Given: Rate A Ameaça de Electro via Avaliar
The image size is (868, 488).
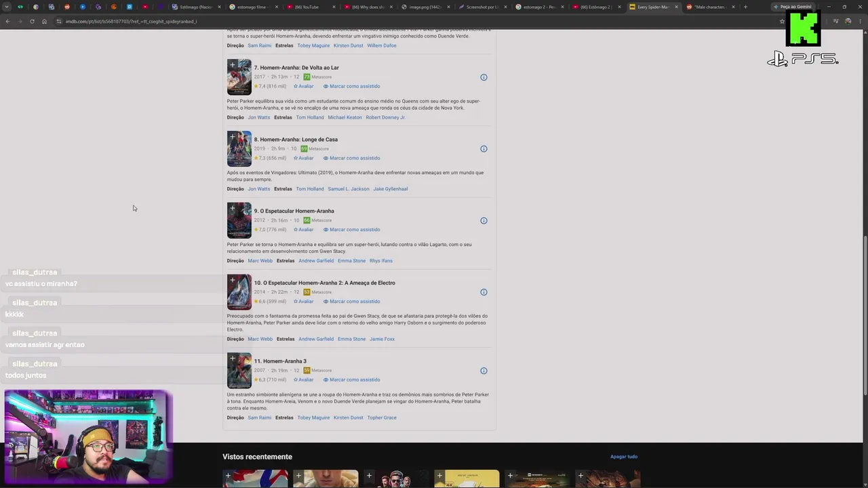Looking at the screenshot, I should (x=303, y=302).
